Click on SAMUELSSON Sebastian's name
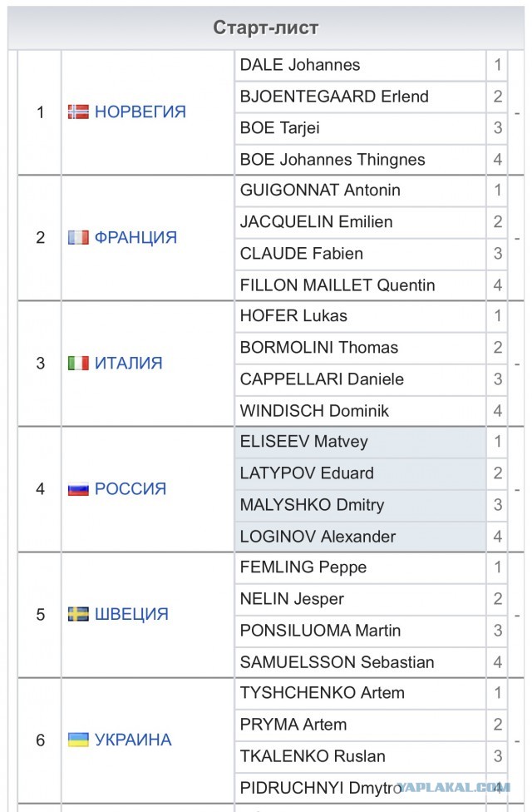 tap(337, 662)
